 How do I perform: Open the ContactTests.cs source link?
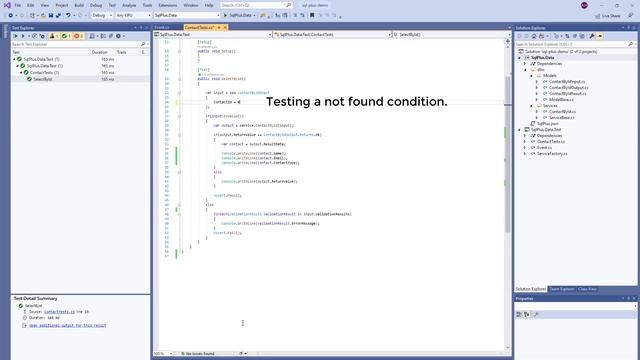tap(59, 312)
